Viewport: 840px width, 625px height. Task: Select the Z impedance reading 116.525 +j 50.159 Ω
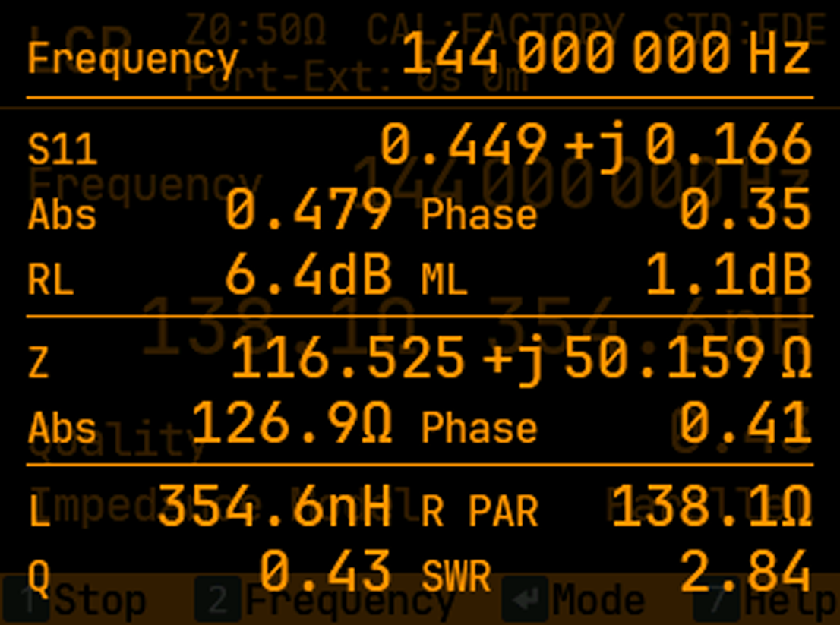click(521, 358)
